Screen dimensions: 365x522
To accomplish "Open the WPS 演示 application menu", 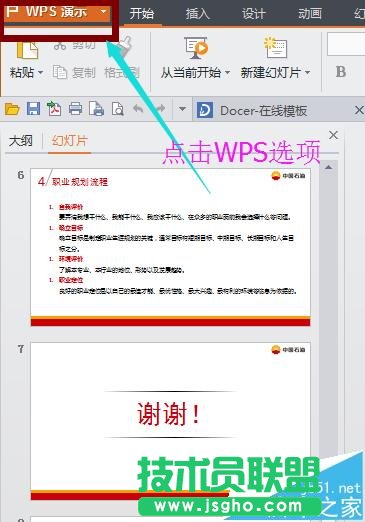I will coord(57,12).
